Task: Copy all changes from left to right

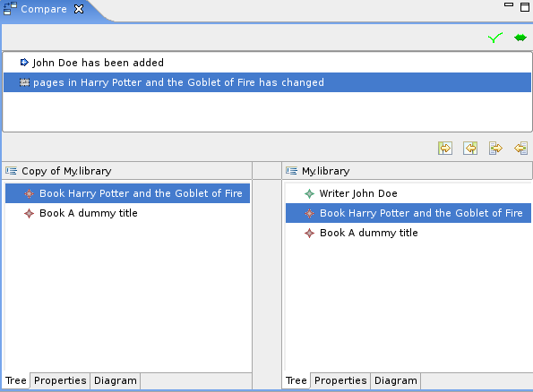Action: (x=495, y=148)
